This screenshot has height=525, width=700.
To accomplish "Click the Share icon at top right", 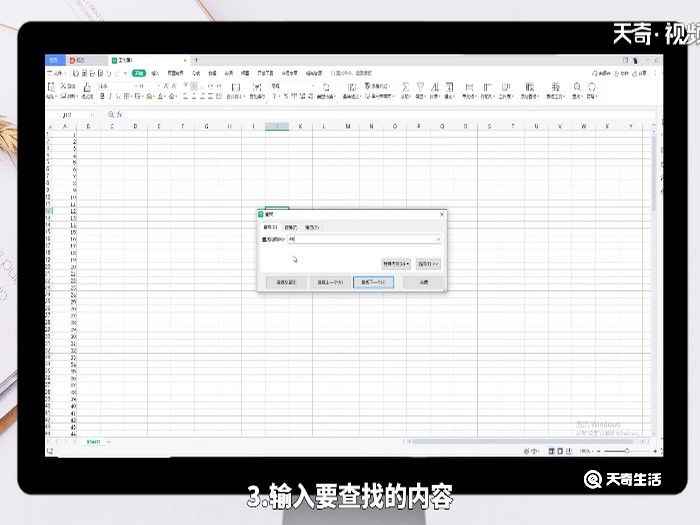I will [639, 73].
